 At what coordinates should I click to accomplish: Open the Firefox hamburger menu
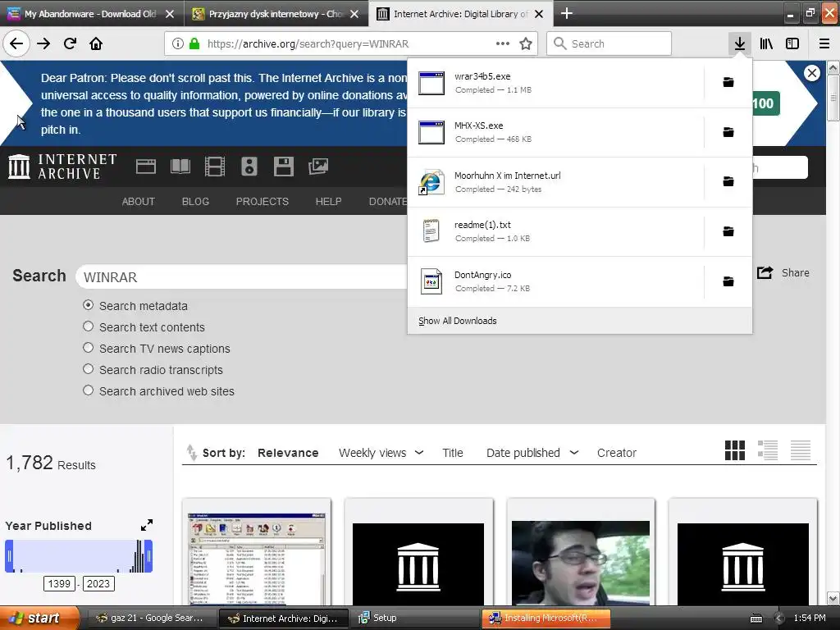pos(824,43)
